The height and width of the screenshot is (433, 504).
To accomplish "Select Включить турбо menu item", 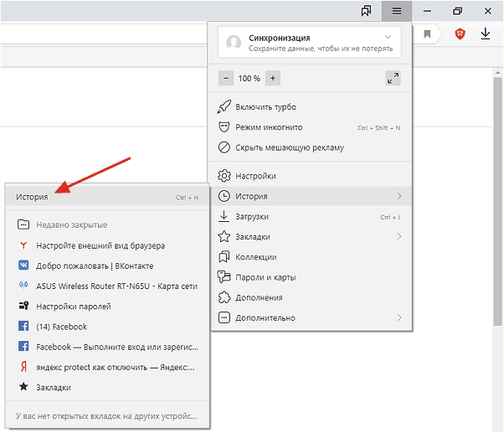I will [310, 106].
